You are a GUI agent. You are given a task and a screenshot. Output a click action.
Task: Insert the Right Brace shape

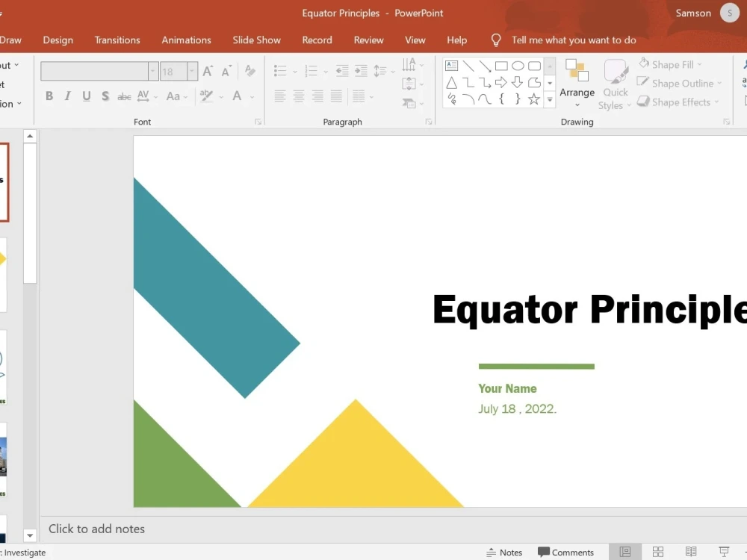click(x=518, y=99)
